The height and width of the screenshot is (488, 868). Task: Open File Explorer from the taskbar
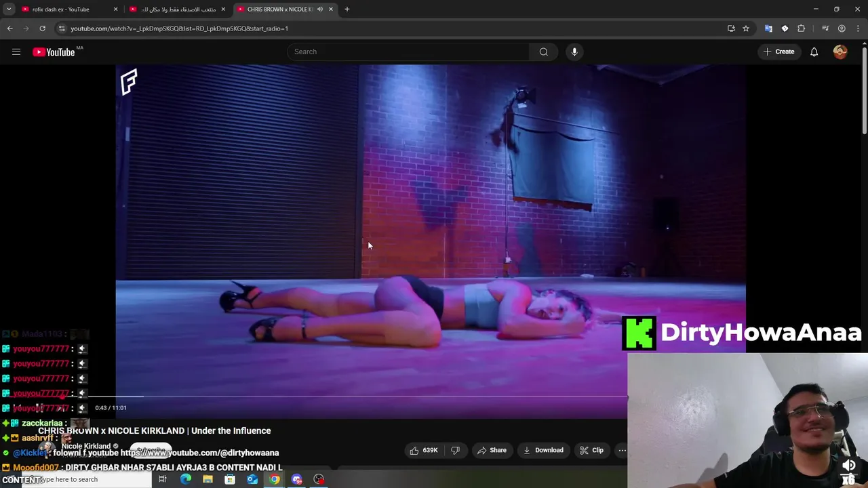click(208, 479)
